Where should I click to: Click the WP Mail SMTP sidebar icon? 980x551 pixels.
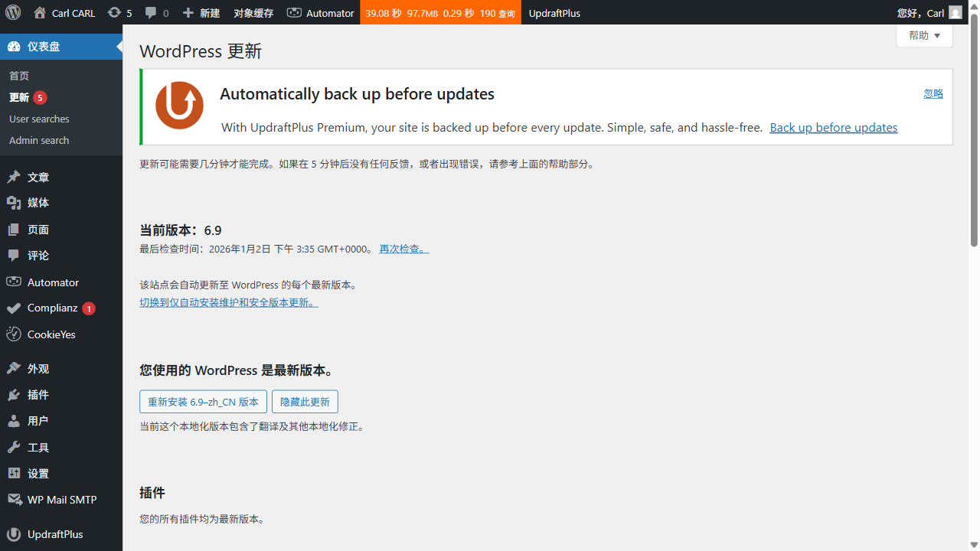pyautogui.click(x=14, y=499)
